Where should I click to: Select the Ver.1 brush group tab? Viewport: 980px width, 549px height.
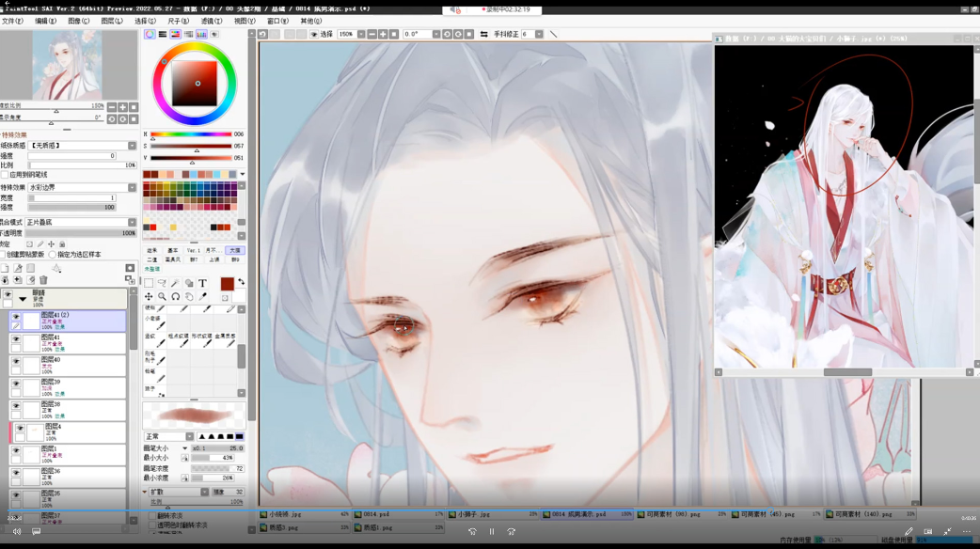point(194,250)
